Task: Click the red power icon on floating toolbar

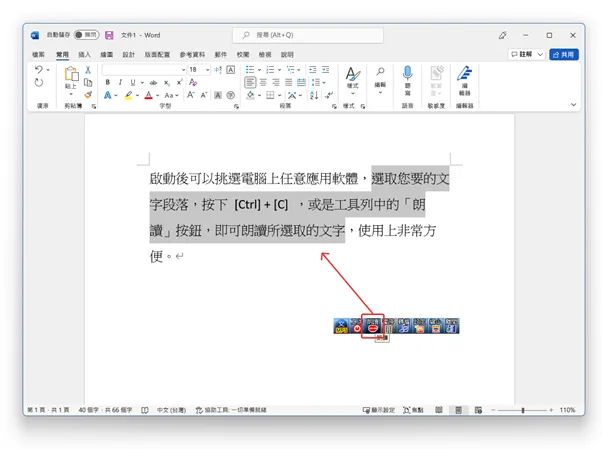Action: (x=357, y=328)
